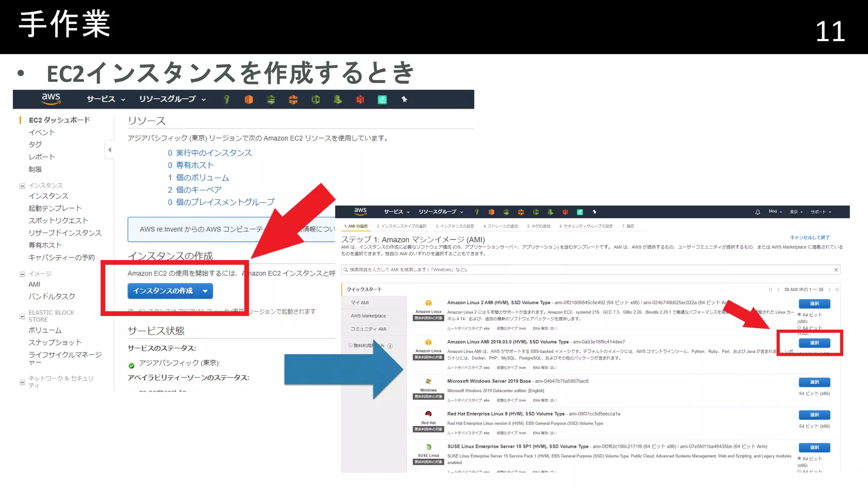The width and height of the screenshot is (868, 488).
Task: Click the green key shortcut icon in the AMI wizard toolbar
Action: click(477, 212)
